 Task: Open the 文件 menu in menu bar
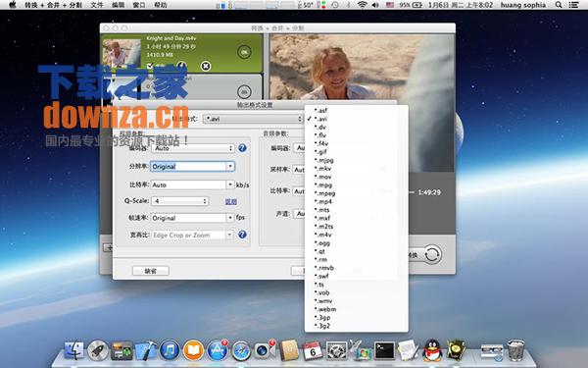coord(97,5)
